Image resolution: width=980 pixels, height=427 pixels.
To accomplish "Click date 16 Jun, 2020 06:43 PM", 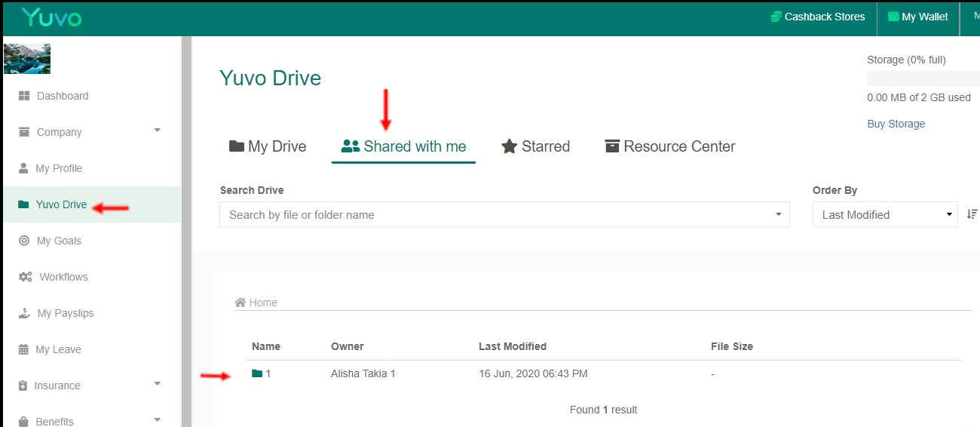I will 533,373.
